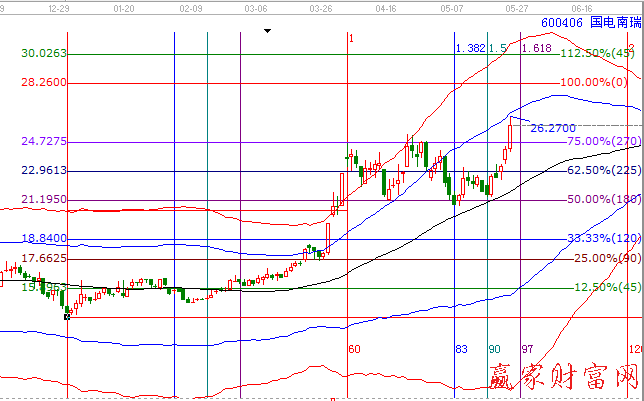The height and width of the screenshot is (401, 644).
Task: Click the 国电南瑞 stock name
Action: coord(612,21)
